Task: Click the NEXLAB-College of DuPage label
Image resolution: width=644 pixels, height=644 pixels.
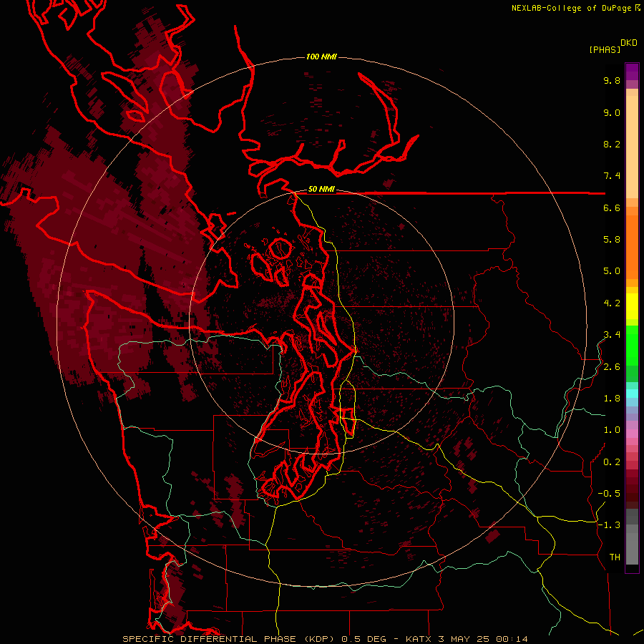Action: coord(571,8)
